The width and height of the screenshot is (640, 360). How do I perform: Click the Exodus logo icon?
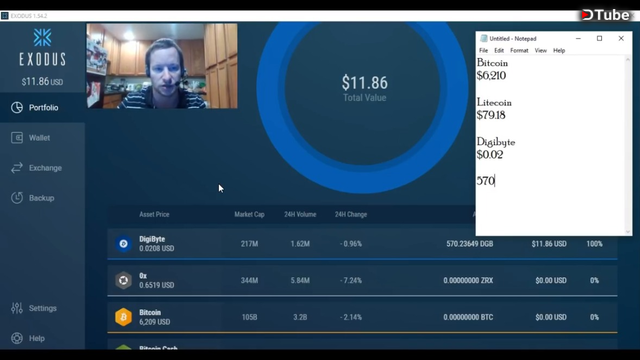coord(42,38)
